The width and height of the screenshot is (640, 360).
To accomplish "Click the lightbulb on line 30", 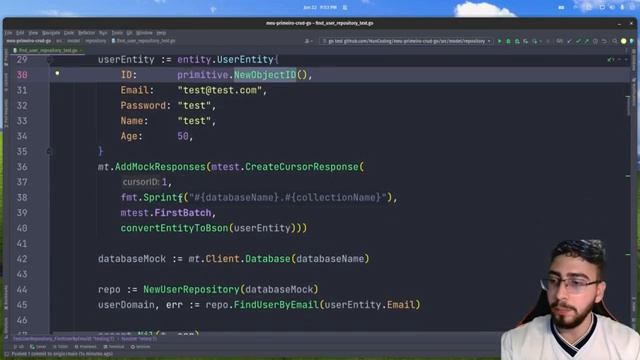I will tap(57, 73).
